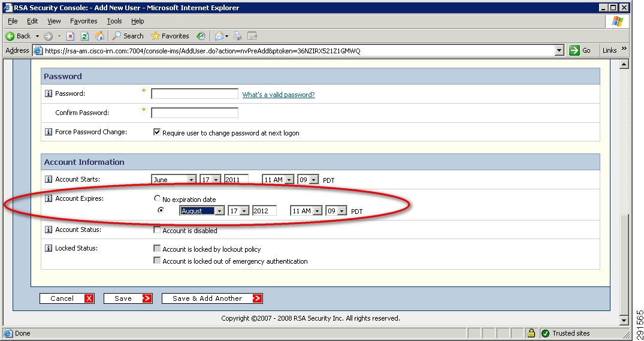Viewport: 644px width, 341px height.
Task: Click the Back arrow icon in toolbar
Action: [10, 36]
